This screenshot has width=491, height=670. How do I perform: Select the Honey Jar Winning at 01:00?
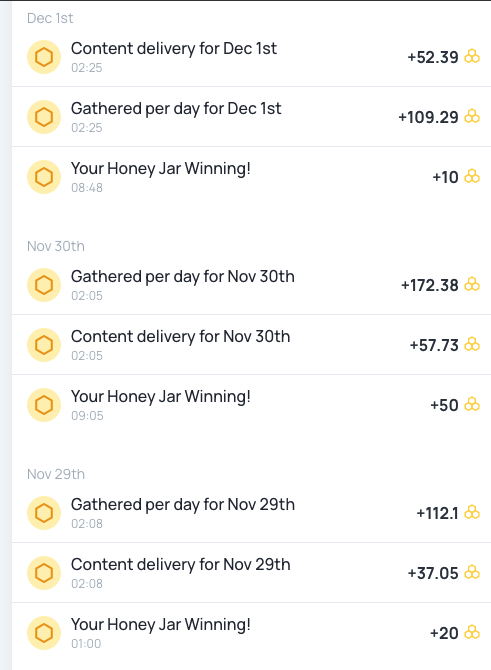251,633
